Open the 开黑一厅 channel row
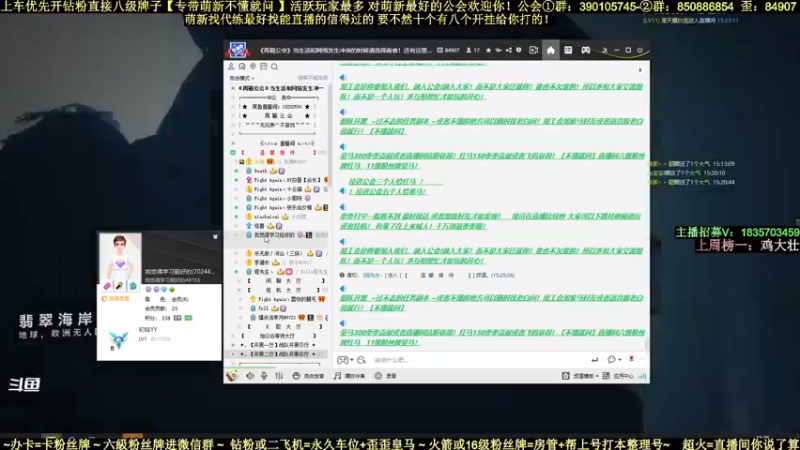The height and width of the screenshot is (450, 800). tap(280, 345)
